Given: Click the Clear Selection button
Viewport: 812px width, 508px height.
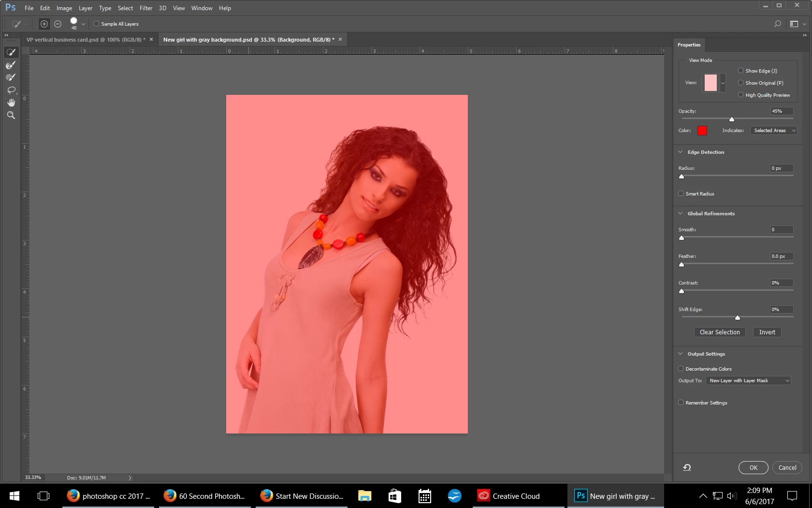Looking at the screenshot, I should click(x=720, y=332).
